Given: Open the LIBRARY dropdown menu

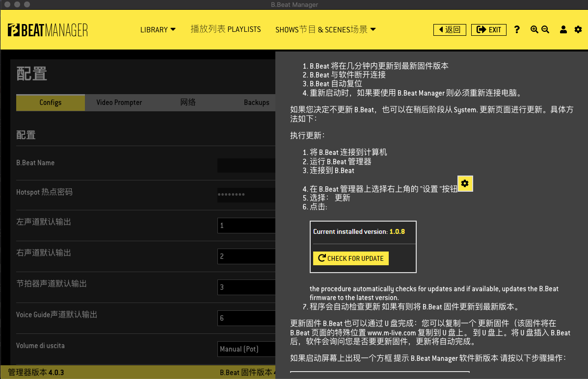Looking at the screenshot, I should coord(158,29).
